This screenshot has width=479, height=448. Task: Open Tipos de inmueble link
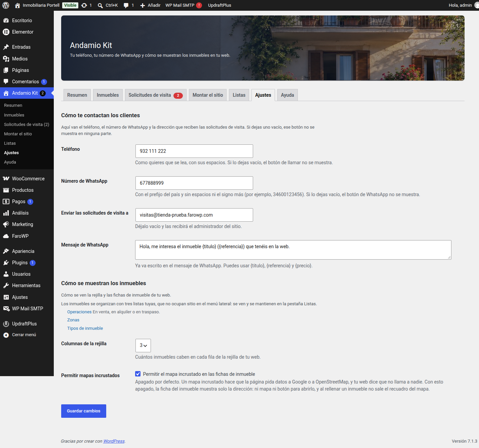(85, 328)
